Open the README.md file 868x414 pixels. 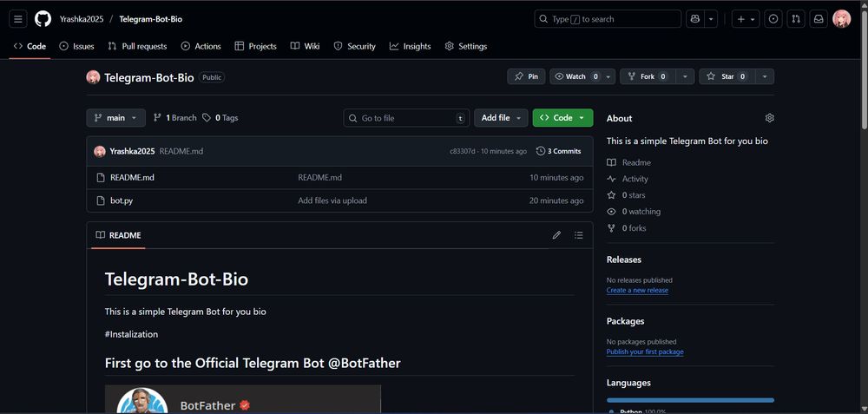132,178
